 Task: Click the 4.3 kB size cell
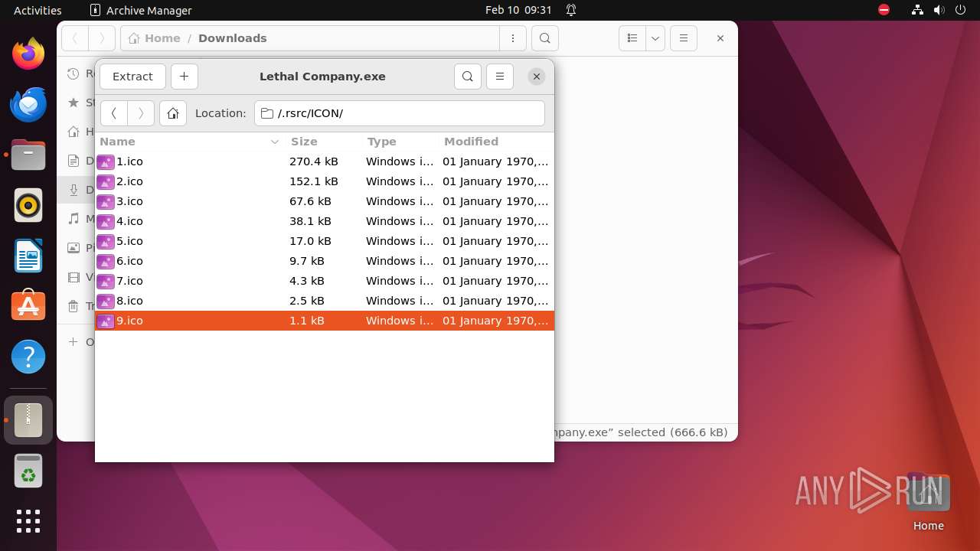tap(307, 281)
